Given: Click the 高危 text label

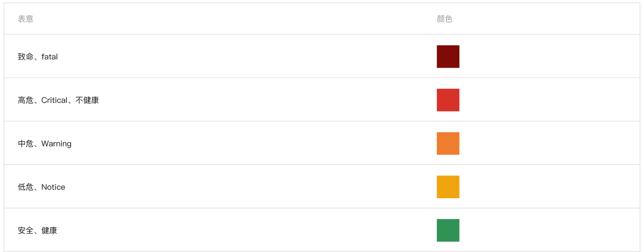Looking at the screenshot, I should point(26,100).
